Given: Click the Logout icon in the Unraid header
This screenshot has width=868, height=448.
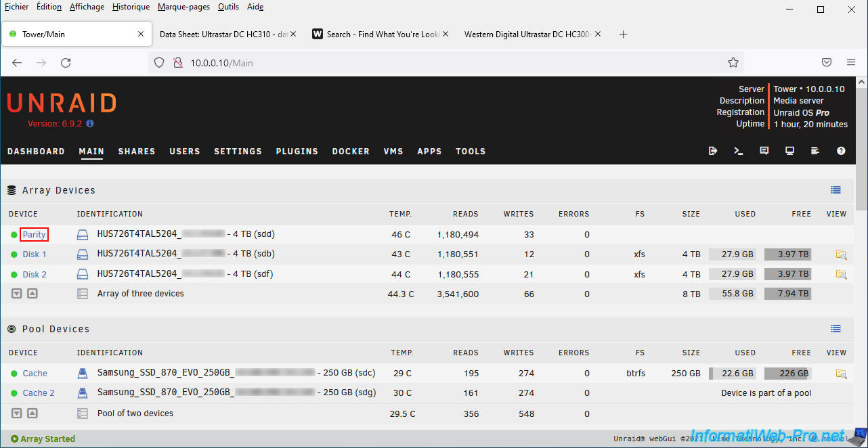Looking at the screenshot, I should point(713,151).
